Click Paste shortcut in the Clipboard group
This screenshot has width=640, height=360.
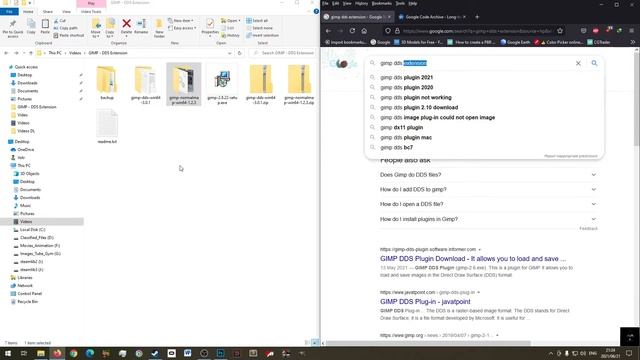[x=69, y=36]
